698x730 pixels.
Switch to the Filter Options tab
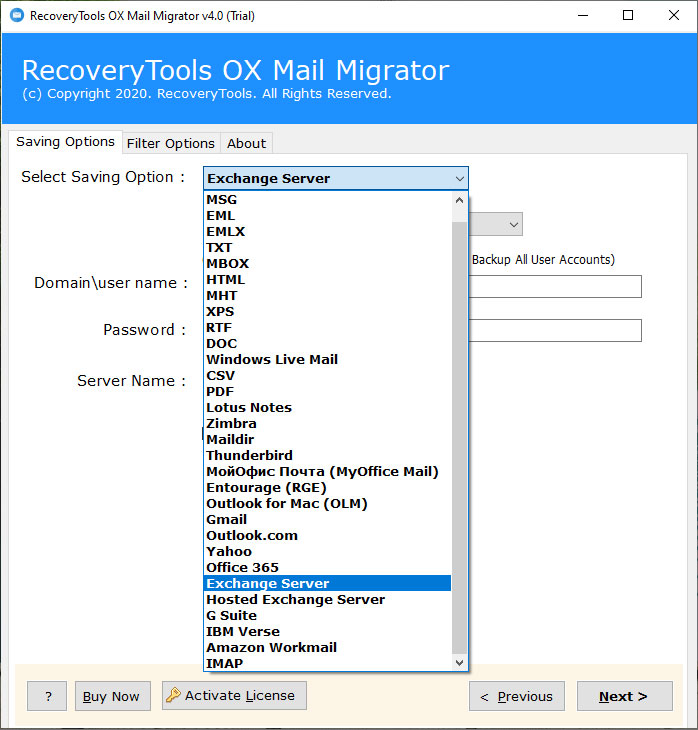pos(170,143)
